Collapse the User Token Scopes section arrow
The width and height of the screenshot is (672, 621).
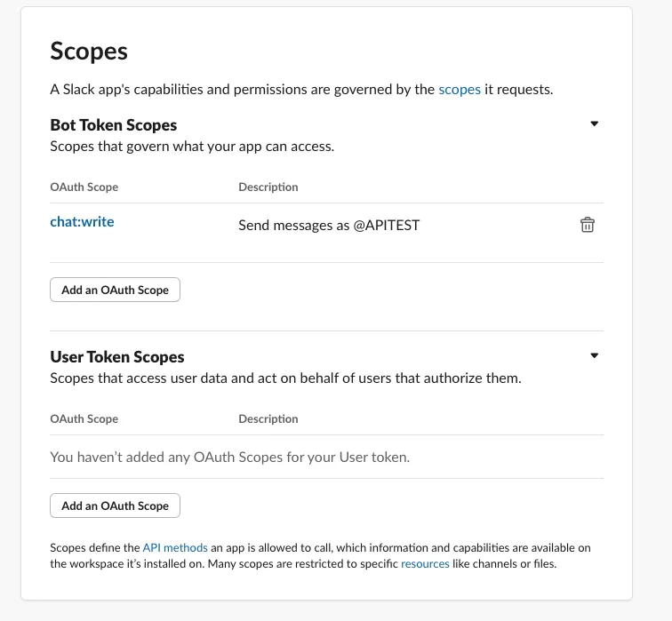[x=595, y=356]
